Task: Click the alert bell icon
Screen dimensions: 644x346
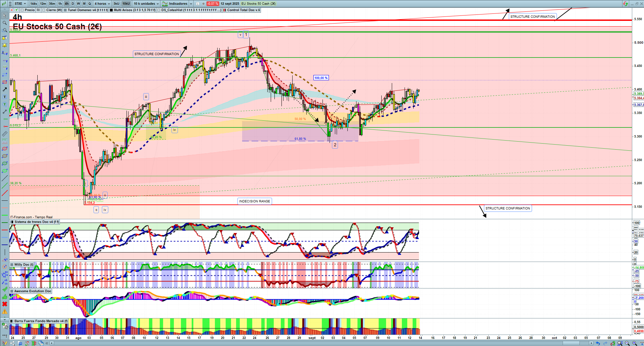Action: pos(5,45)
